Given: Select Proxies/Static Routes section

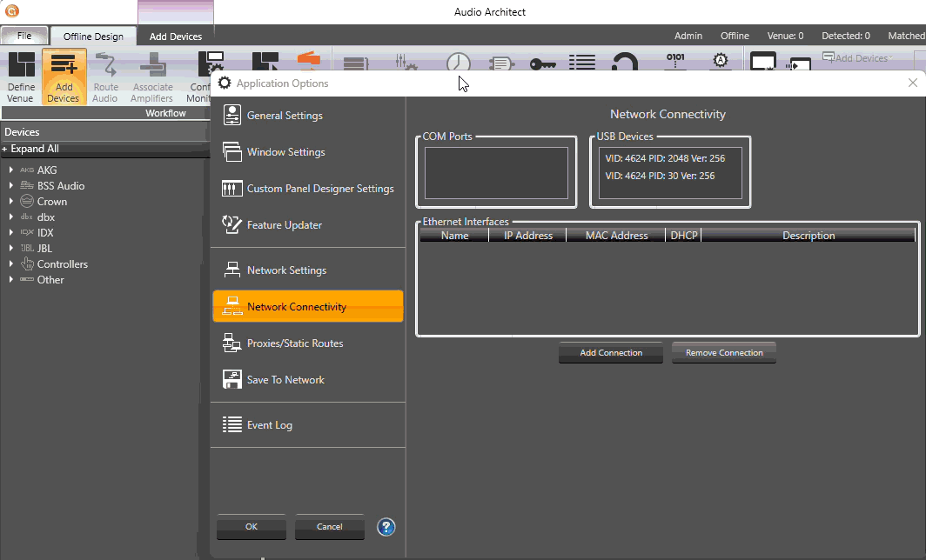Looking at the screenshot, I should click(294, 343).
